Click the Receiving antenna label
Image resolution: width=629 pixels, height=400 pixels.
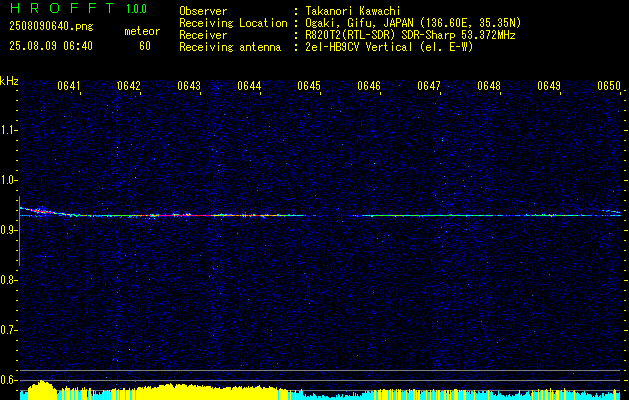pos(230,47)
